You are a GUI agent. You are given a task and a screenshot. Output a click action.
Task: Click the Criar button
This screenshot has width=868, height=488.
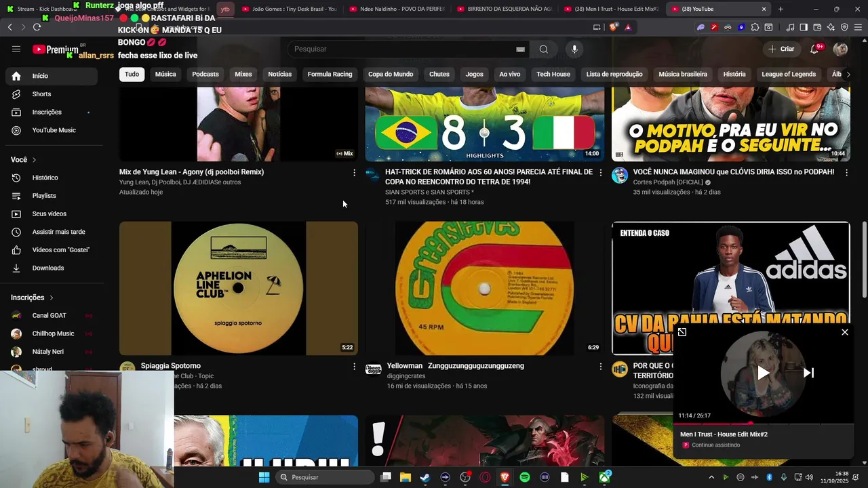[x=781, y=49]
